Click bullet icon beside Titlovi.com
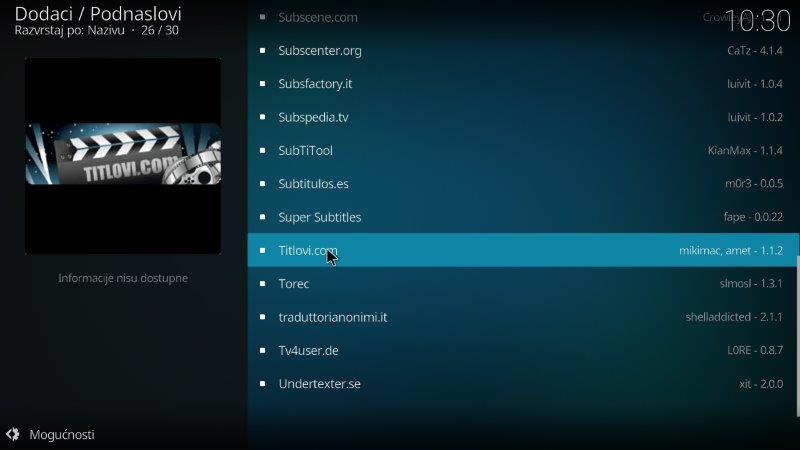800x450 pixels. click(262, 251)
